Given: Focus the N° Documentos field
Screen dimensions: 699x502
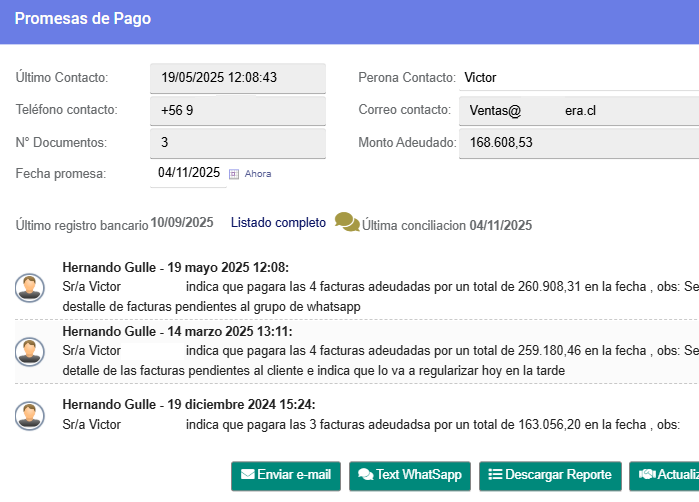Looking at the screenshot, I should pyautogui.click(x=238, y=143).
